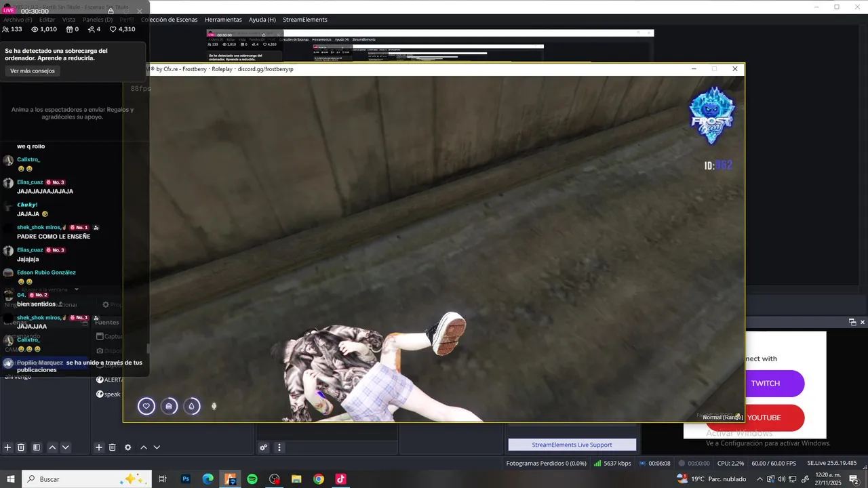The width and height of the screenshot is (868, 488).
Task: Click the health heart HUD icon
Action: click(x=146, y=406)
